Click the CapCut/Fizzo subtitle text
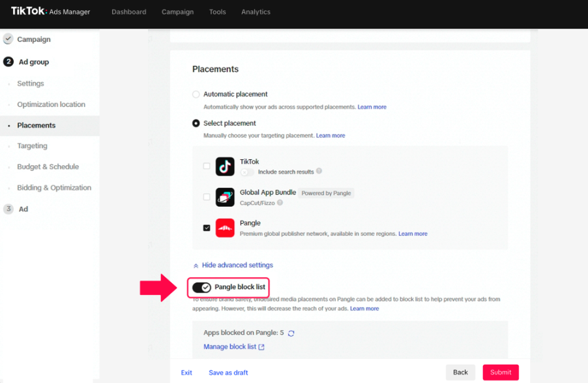588x383 pixels. pos(257,203)
